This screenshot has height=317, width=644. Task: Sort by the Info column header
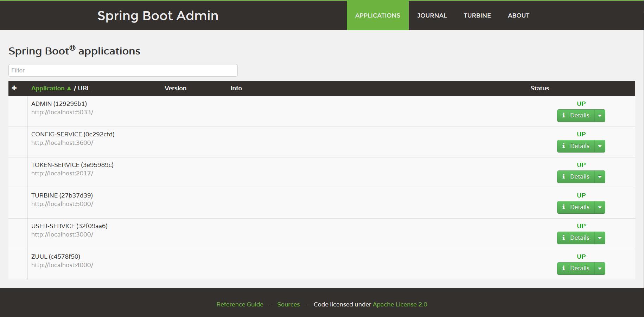click(236, 88)
